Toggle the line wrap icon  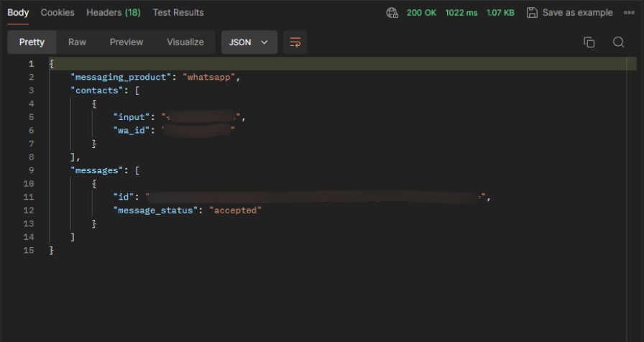295,42
